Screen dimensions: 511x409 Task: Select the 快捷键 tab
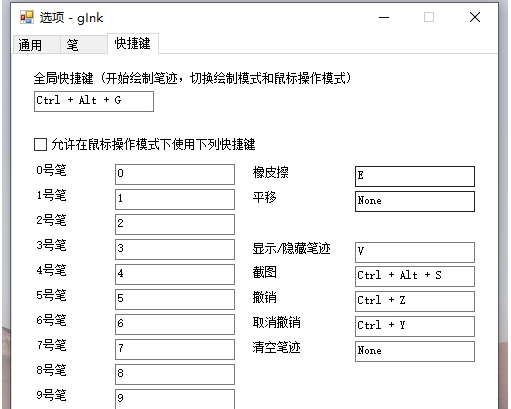coord(133,43)
